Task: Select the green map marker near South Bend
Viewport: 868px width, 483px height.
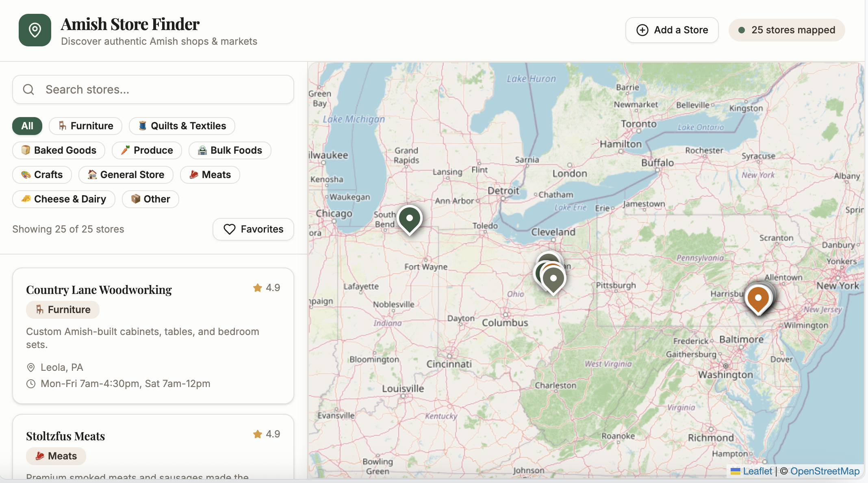Action: (x=410, y=220)
